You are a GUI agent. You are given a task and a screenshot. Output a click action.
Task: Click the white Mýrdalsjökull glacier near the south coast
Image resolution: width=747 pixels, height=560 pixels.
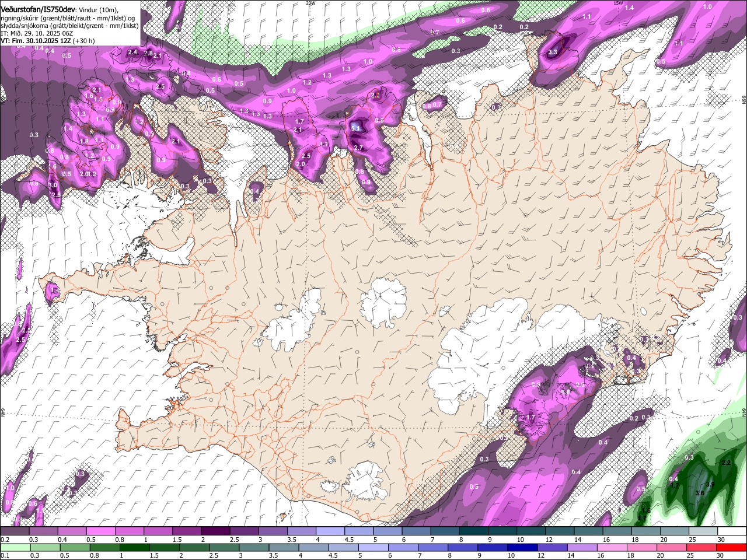[x=365, y=481]
